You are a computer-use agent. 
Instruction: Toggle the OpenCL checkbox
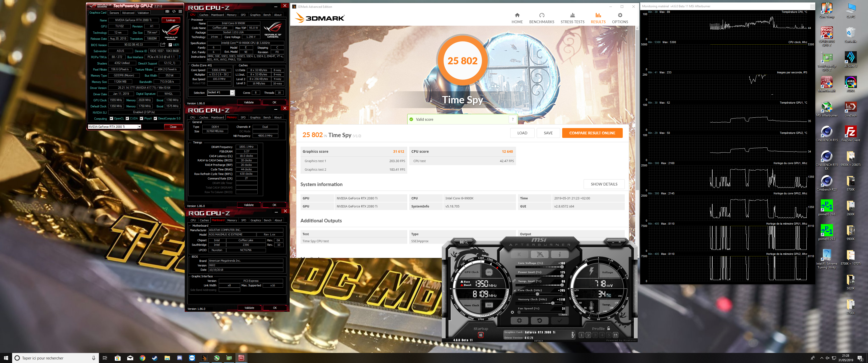click(112, 118)
